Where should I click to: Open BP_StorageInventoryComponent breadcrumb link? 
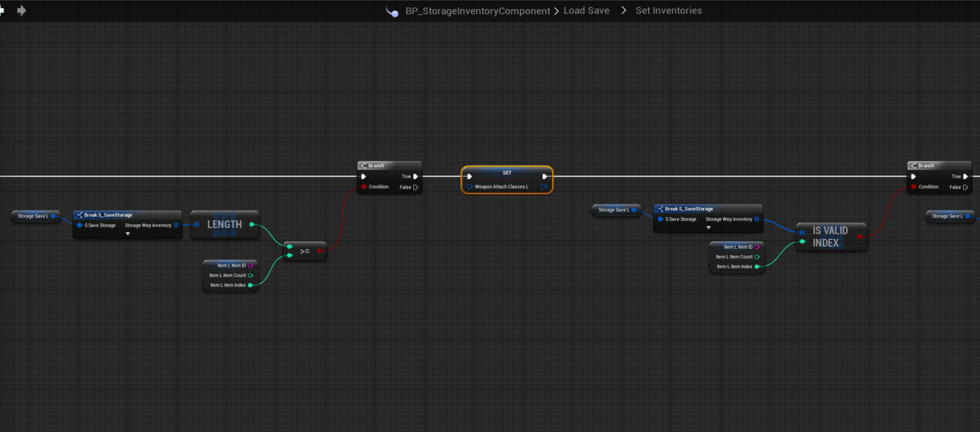coord(477,11)
